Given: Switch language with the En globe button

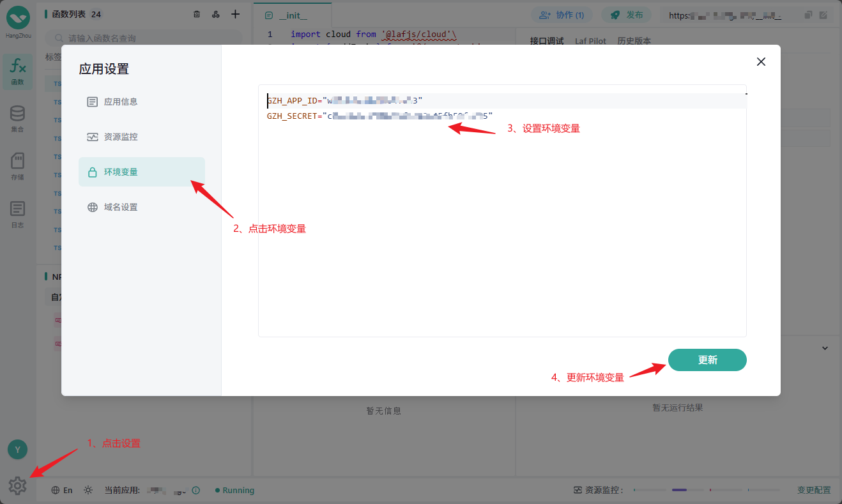Looking at the screenshot, I should pyautogui.click(x=62, y=490).
